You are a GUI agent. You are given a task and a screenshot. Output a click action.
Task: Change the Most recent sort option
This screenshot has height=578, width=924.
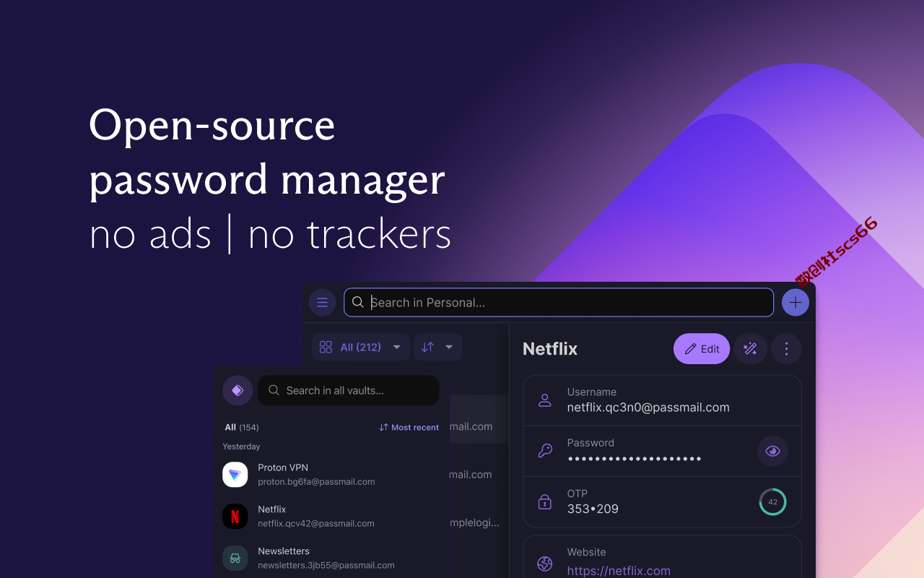coord(409,428)
